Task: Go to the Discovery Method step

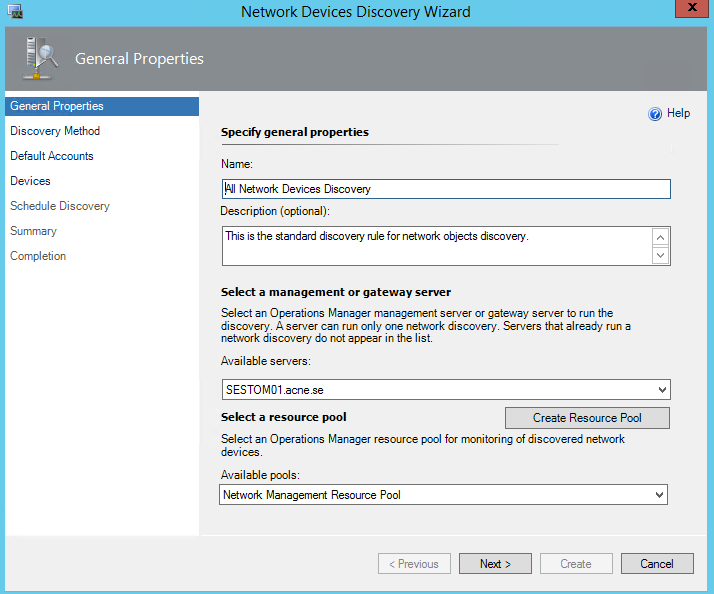Action: [55, 131]
